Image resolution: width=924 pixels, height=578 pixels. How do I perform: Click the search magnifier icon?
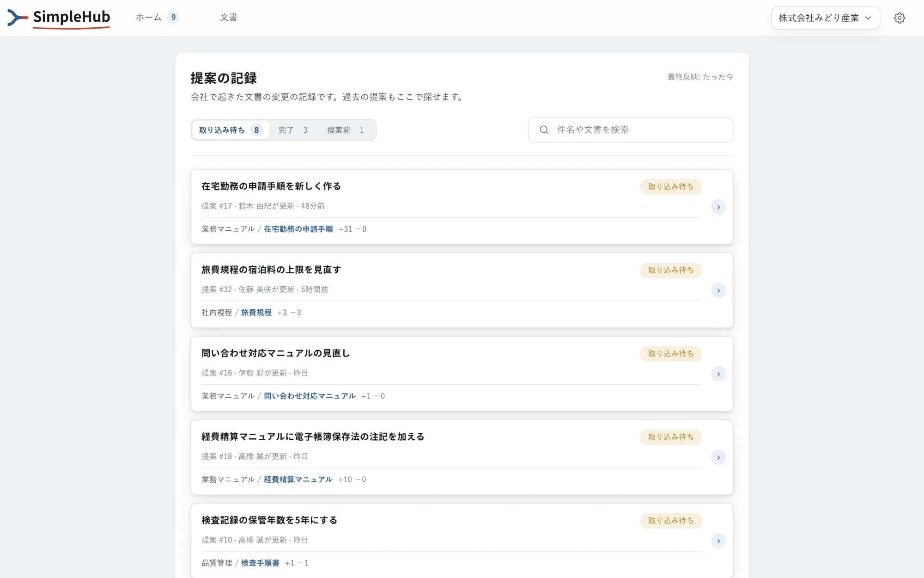(544, 130)
